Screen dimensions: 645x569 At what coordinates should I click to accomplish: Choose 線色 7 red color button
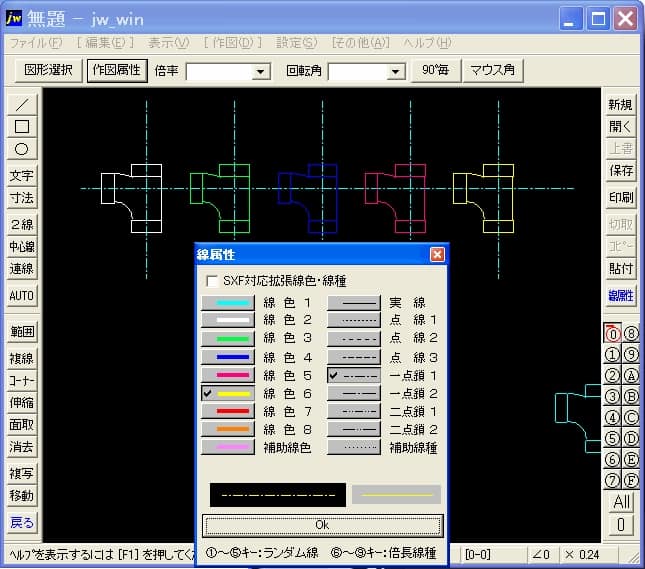point(228,411)
